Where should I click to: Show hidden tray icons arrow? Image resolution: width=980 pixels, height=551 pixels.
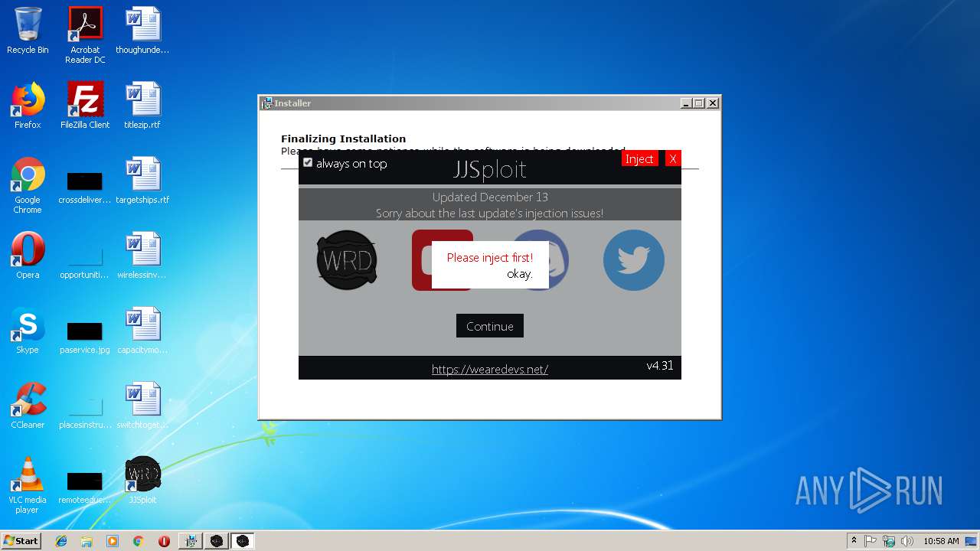point(854,540)
